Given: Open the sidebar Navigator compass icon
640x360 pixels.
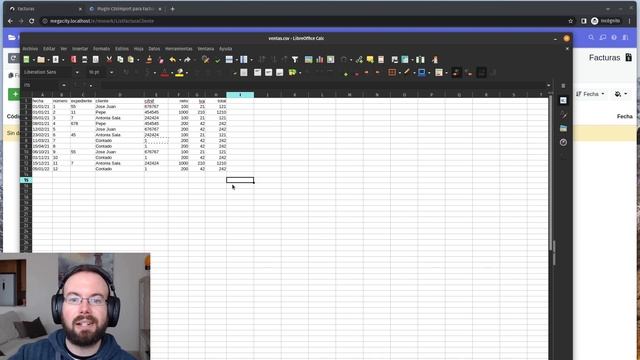Looking at the screenshot, I should click(x=563, y=142).
